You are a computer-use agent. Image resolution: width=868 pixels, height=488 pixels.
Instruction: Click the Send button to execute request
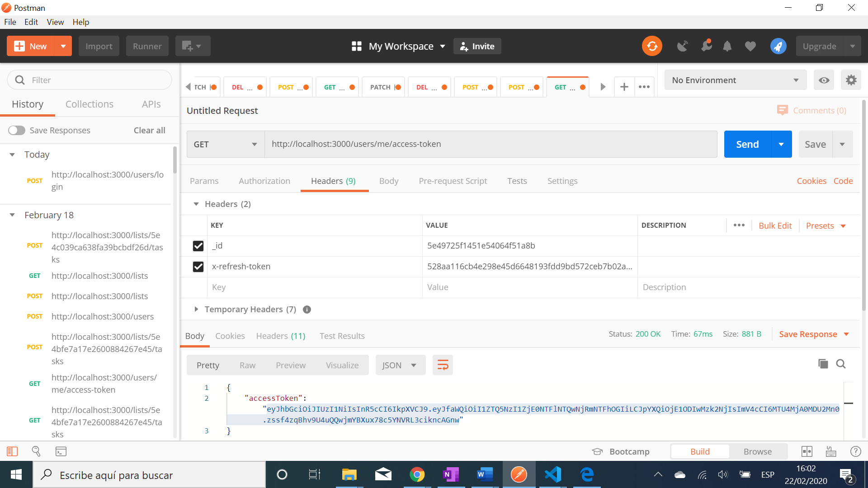click(746, 144)
